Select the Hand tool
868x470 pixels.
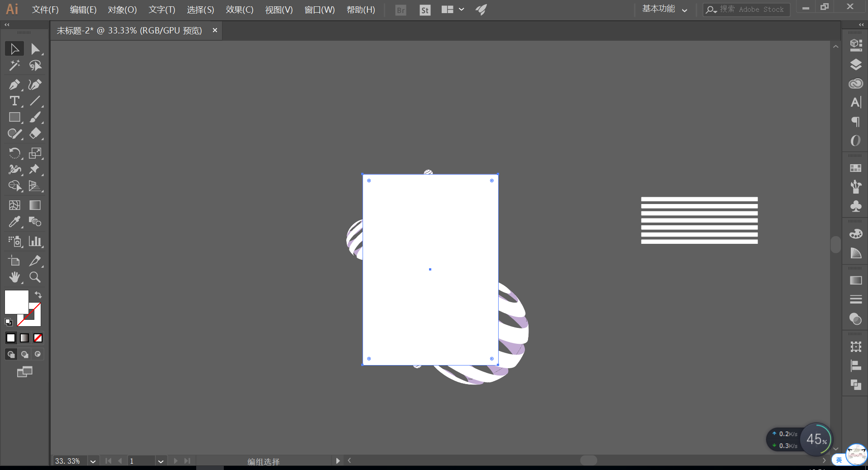tap(14, 277)
